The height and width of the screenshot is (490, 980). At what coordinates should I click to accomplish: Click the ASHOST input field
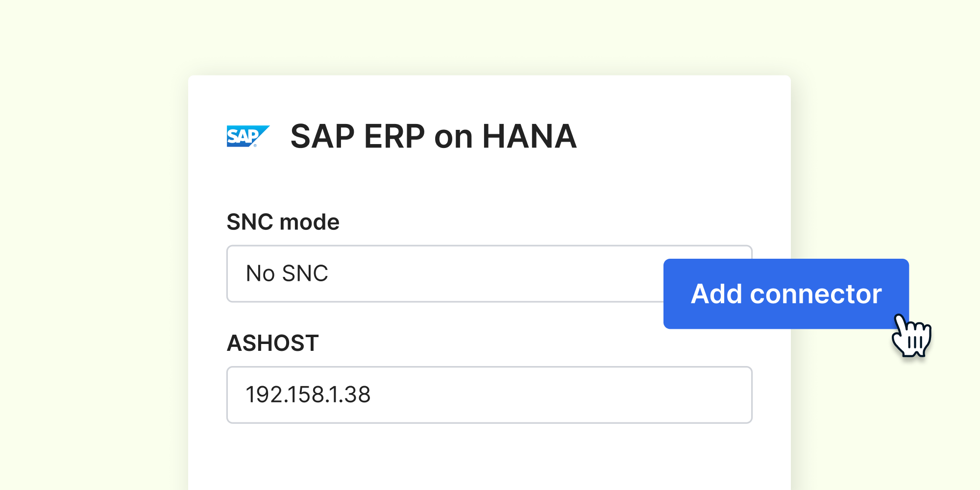click(489, 395)
